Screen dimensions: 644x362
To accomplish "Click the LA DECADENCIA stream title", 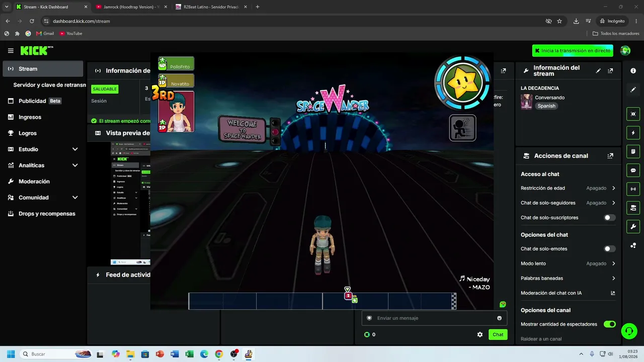I will [x=540, y=88].
